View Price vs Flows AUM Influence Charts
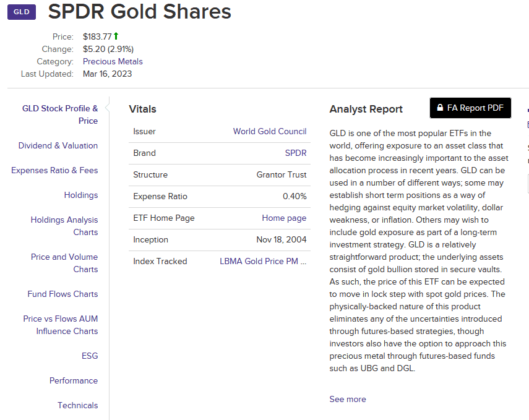This screenshot has width=529, height=420. 61,325
